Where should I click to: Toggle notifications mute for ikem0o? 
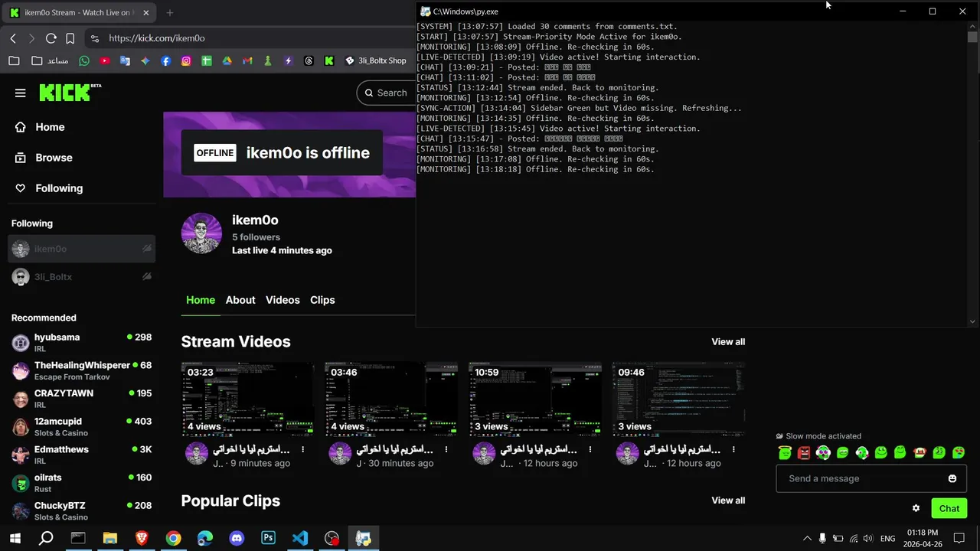point(147,249)
